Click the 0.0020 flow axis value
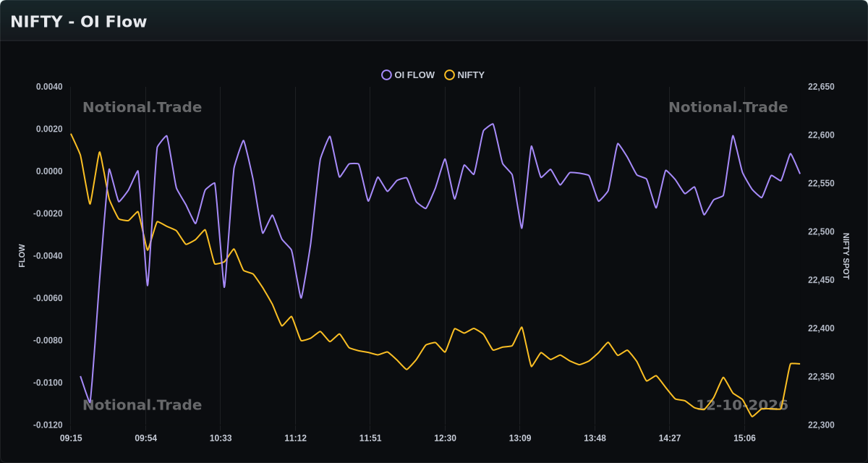Viewport: 868px width, 463px height. [49, 129]
